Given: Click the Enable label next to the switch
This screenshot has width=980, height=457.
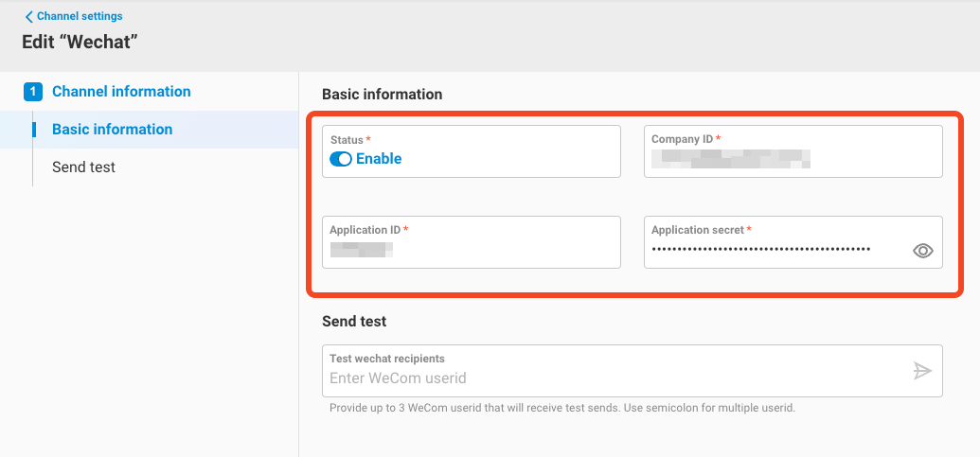Looking at the screenshot, I should click(x=379, y=159).
